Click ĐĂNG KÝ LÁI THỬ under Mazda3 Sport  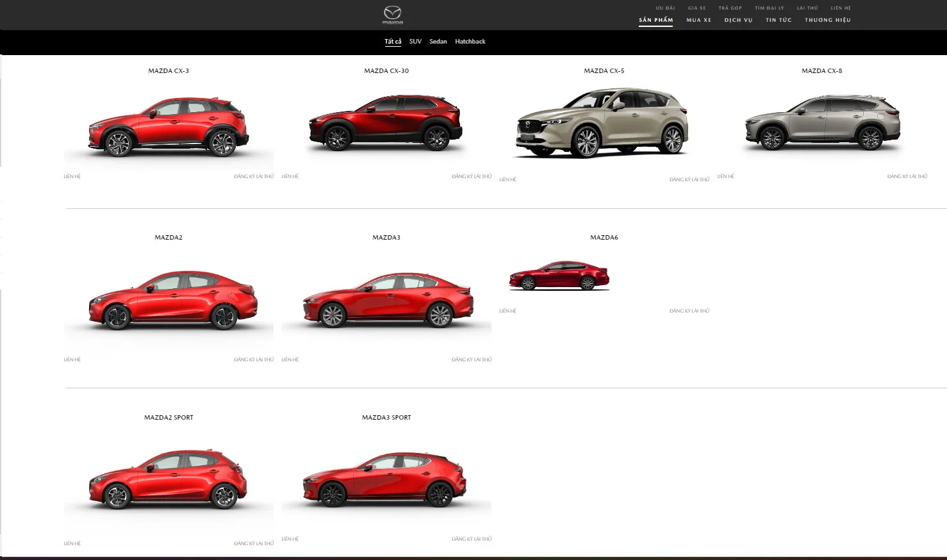[472, 539]
